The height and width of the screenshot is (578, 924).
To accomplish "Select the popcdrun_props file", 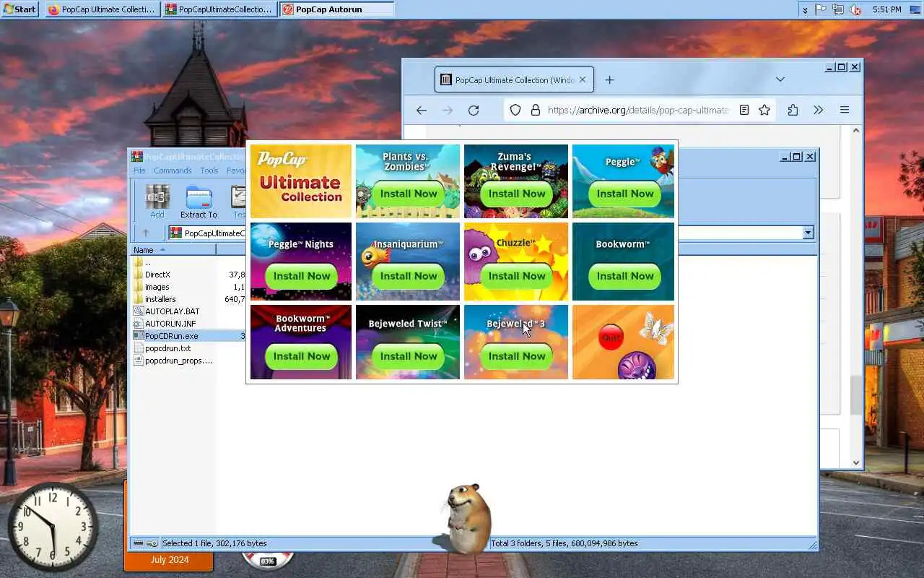I will pos(178,361).
